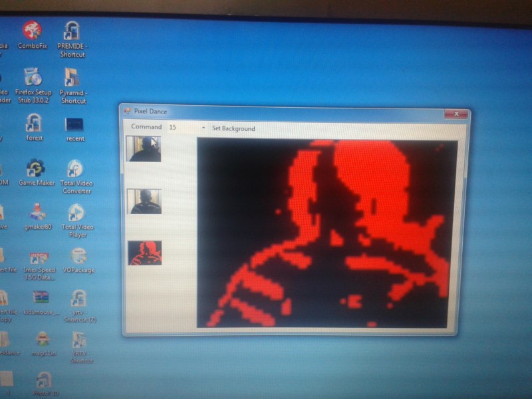Select the Firefox Setup Stub 33.0.2 icon
The image size is (532, 399).
point(33,85)
